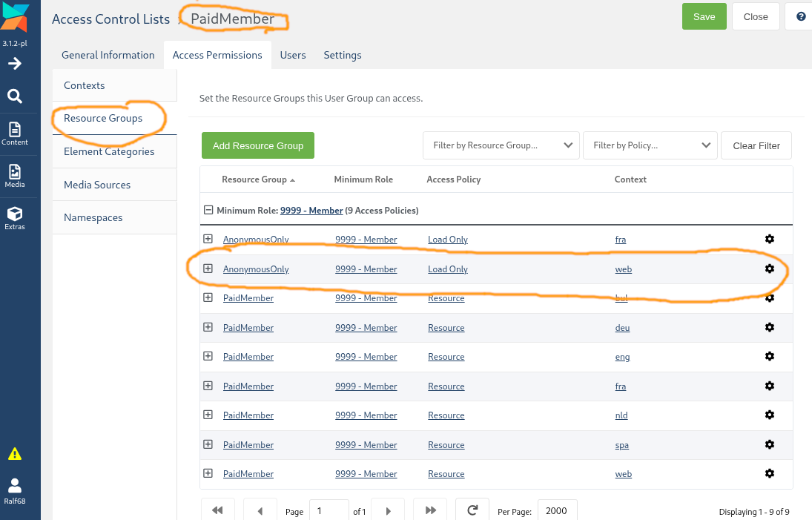Open the deu context link

tap(622, 327)
